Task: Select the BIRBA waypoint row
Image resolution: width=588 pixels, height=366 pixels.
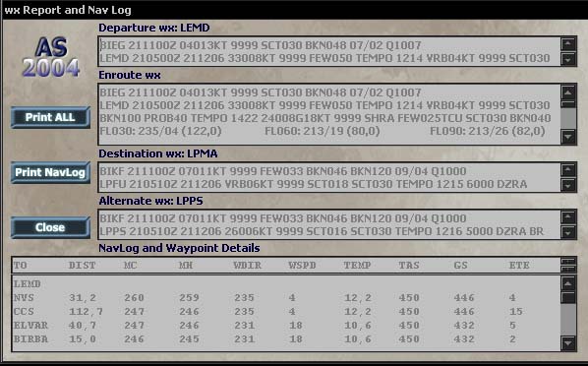Action: [286, 339]
